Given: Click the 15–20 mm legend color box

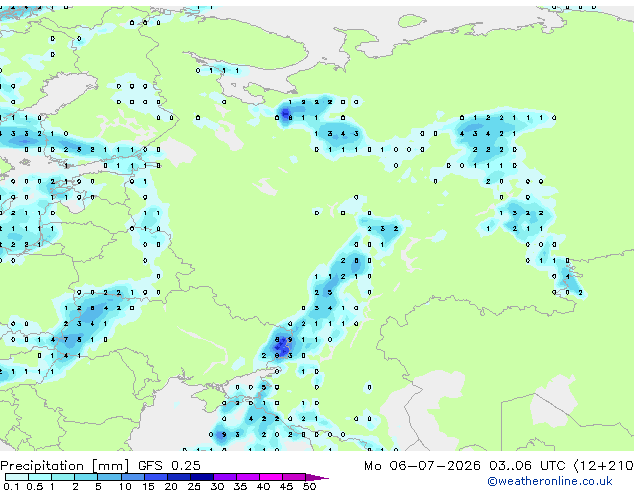Looking at the screenshot, I should 155,477.
